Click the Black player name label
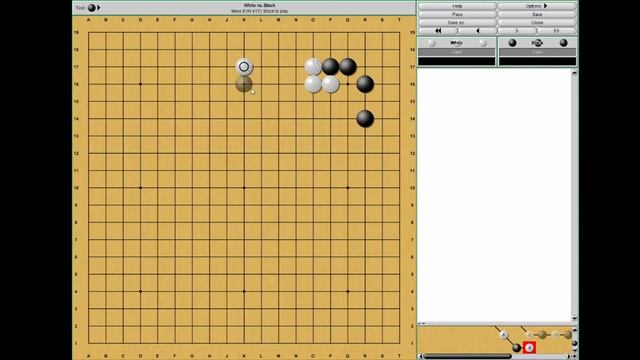The image size is (640, 360). [x=537, y=43]
